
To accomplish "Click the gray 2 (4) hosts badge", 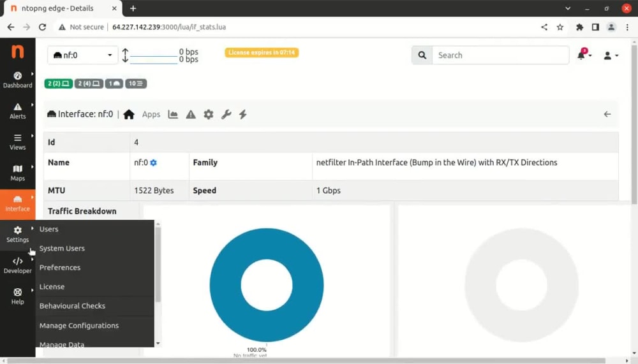I will point(89,84).
